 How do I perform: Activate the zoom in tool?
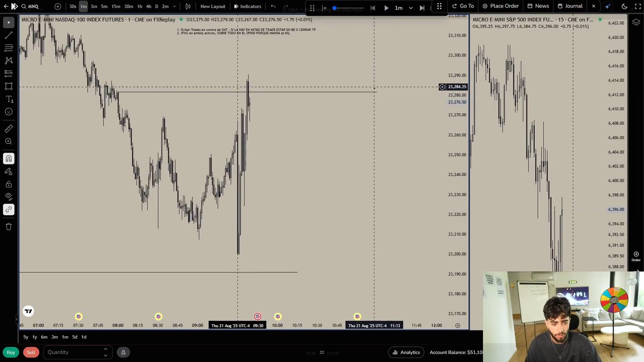pos(8,142)
